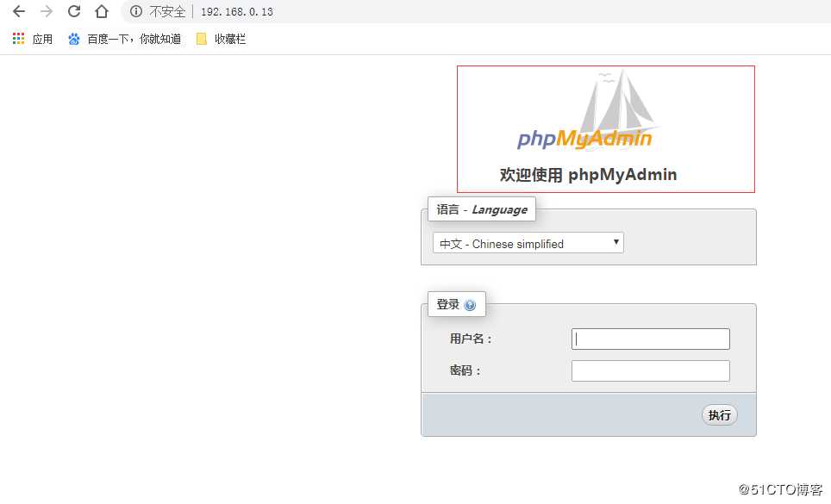Screen dimensions: 831x504
Task: View site info for the 不安全 warning
Action: pyautogui.click(x=136, y=11)
